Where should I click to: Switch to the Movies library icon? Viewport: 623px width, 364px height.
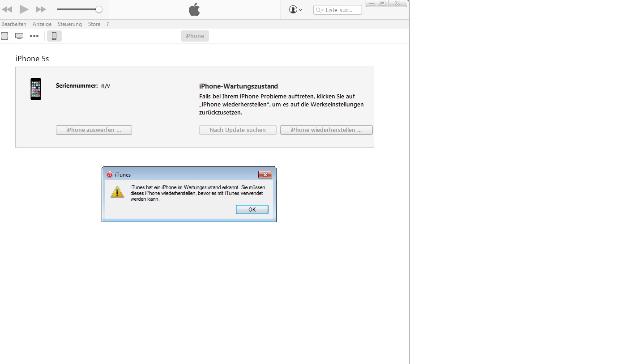tap(4, 36)
